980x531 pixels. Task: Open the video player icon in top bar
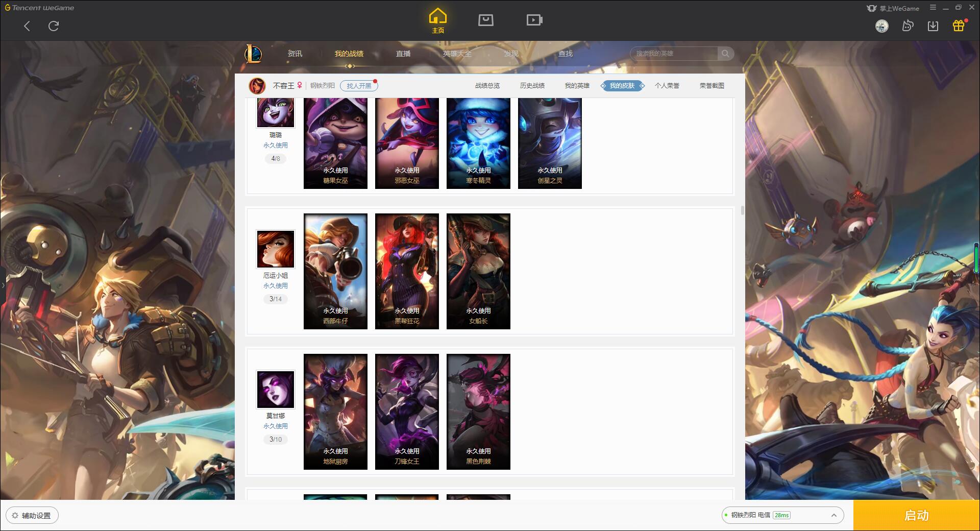534,20
